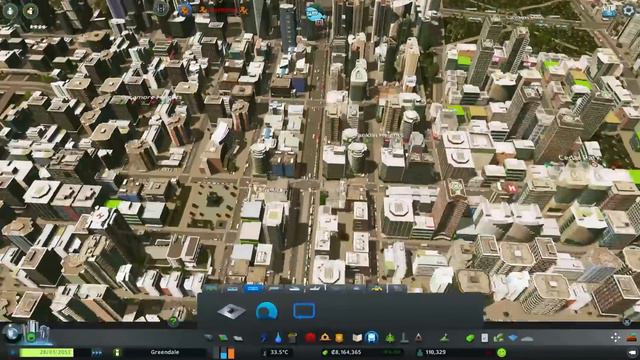Select the metro station building
The image size is (640, 360).
point(231,311)
